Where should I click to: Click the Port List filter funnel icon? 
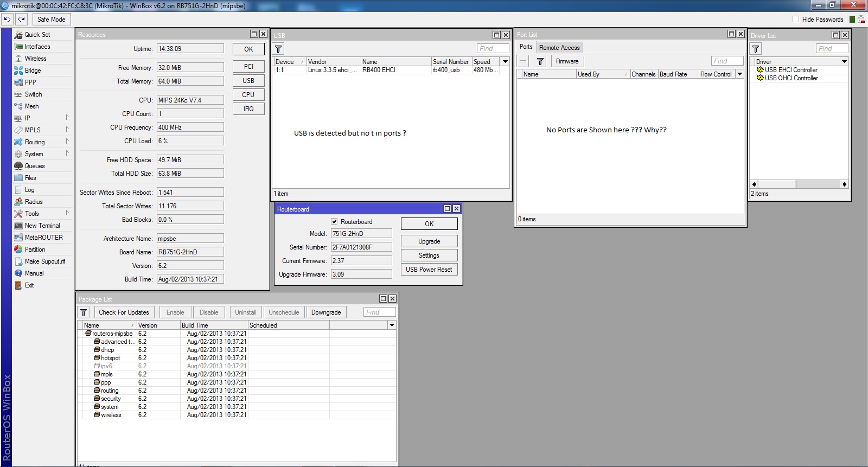[x=540, y=61]
